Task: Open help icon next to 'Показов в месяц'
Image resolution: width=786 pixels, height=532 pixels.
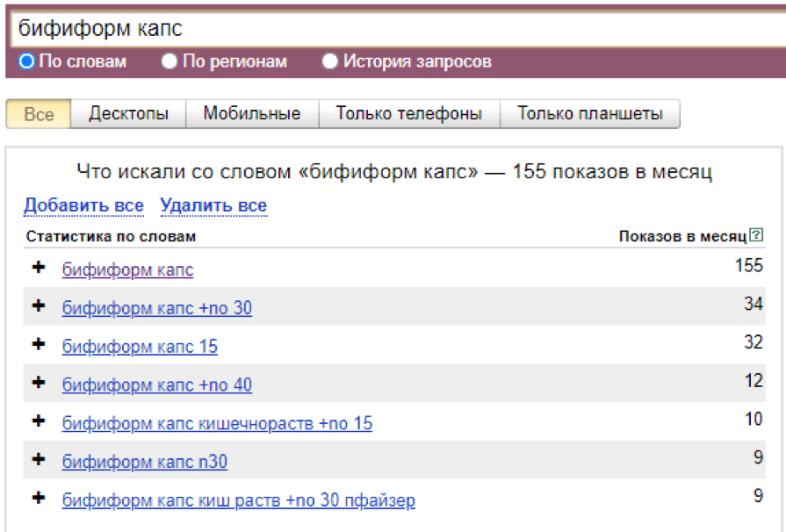Action: click(756, 234)
